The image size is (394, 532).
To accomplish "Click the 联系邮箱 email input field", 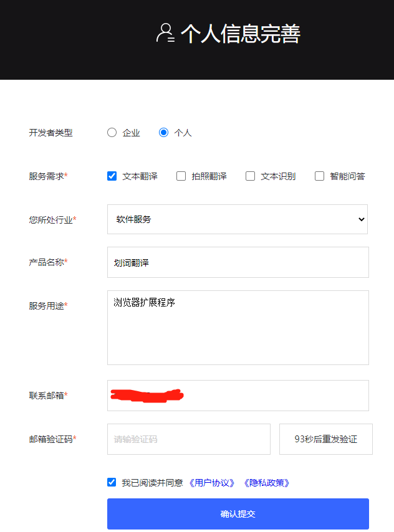I will [x=237, y=396].
